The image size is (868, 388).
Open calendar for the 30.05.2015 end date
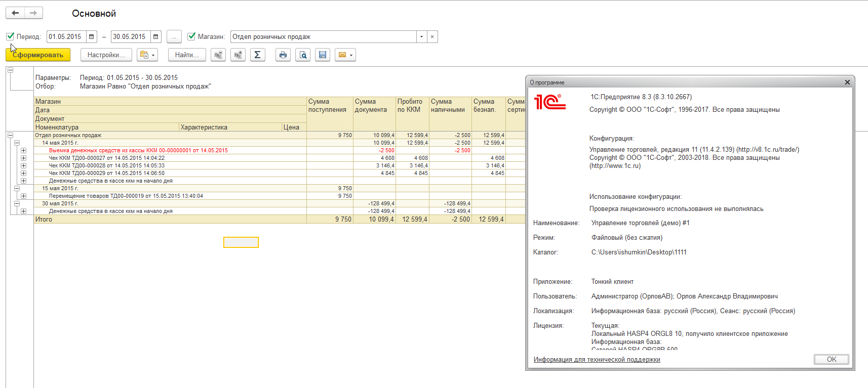point(156,36)
